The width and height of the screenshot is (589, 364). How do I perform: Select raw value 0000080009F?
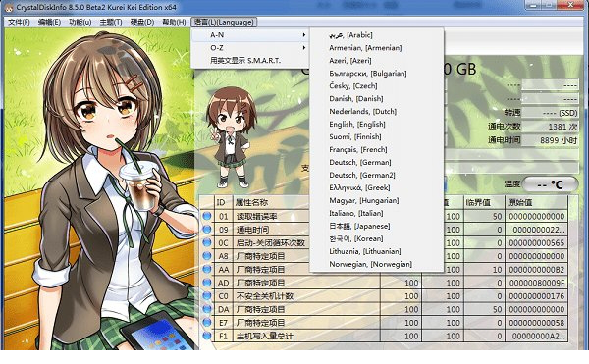537,283
